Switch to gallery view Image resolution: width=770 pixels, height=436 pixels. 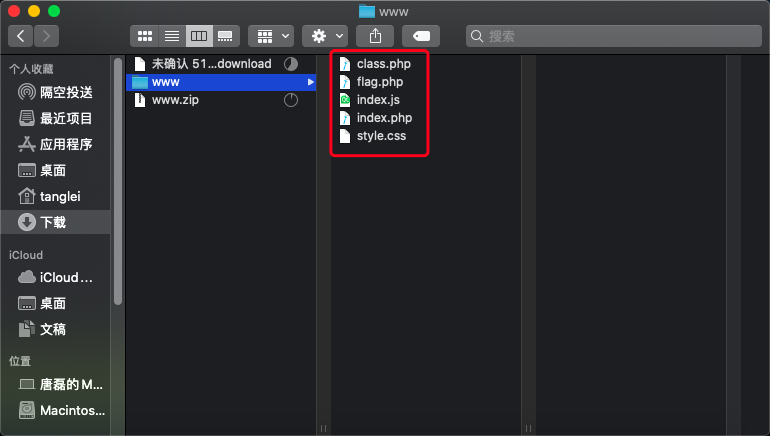tap(226, 36)
